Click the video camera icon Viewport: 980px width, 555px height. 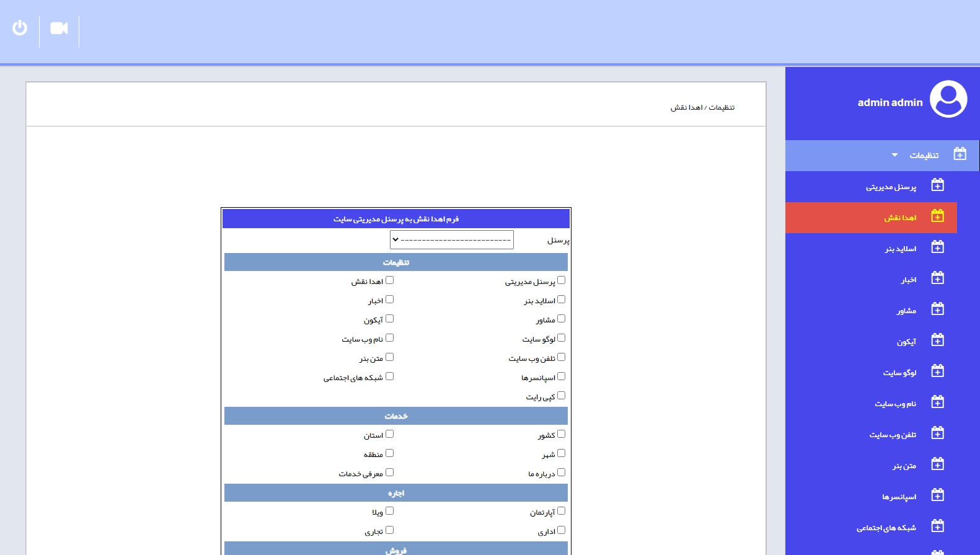coord(59,29)
